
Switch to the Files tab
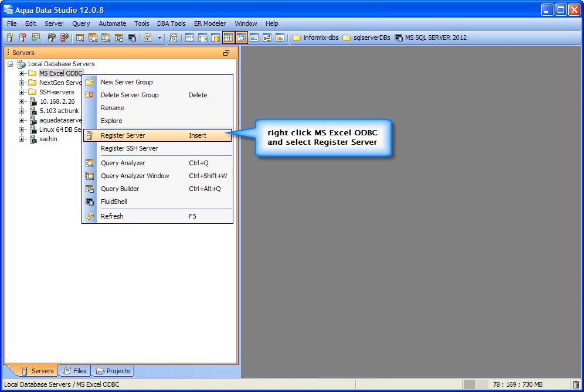point(75,371)
